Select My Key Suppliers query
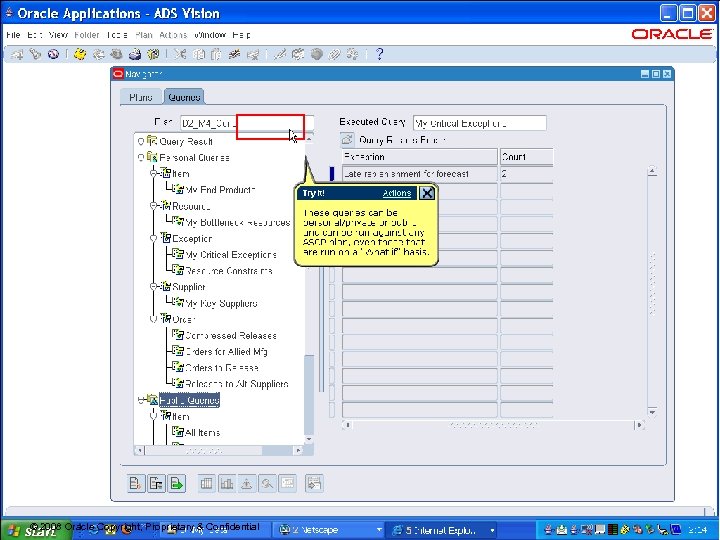The height and width of the screenshot is (540, 720). point(221,303)
